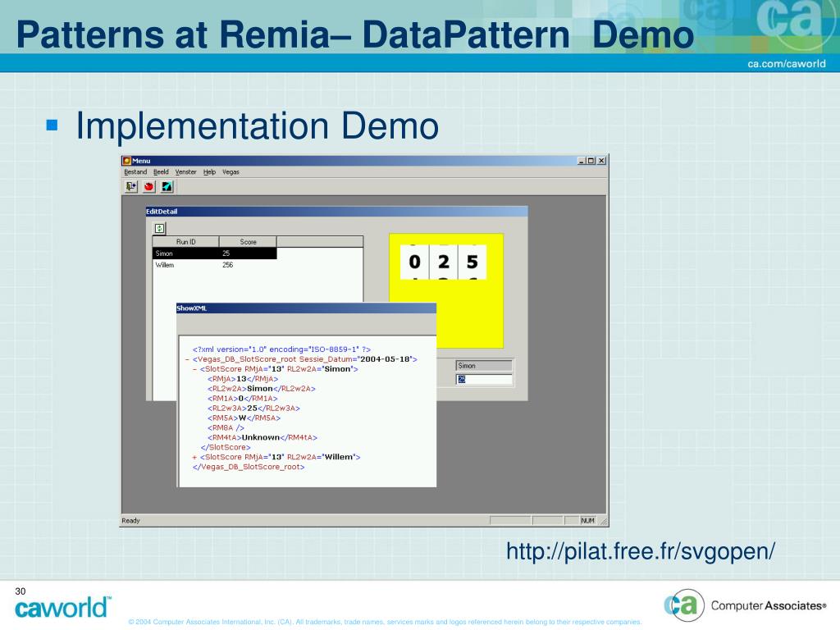840x630 pixels.
Task: Click the RM5A W XML element
Action: [244, 418]
